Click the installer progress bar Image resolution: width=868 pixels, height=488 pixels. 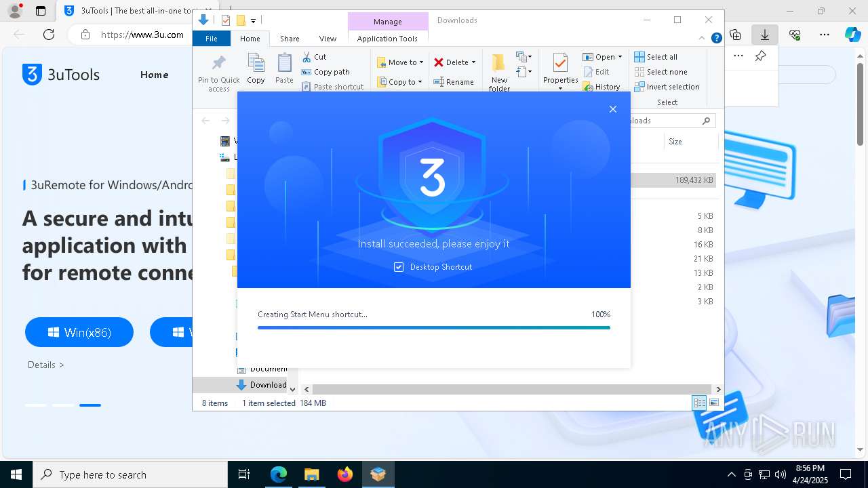(x=434, y=327)
